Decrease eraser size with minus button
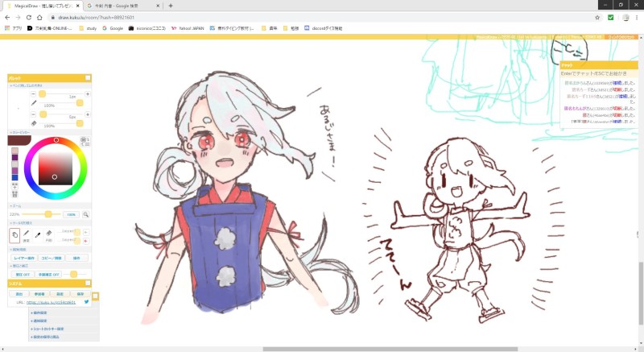644x352 pixels. click(33, 114)
